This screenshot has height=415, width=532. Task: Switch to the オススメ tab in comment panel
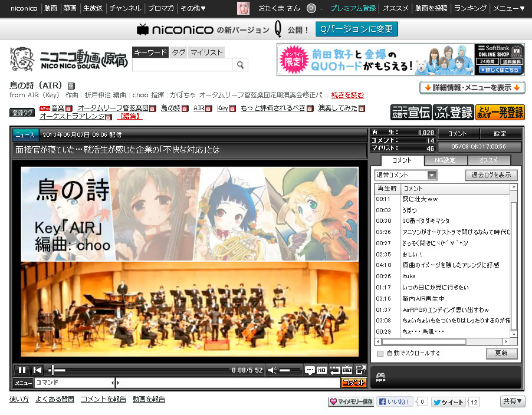(x=488, y=160)
